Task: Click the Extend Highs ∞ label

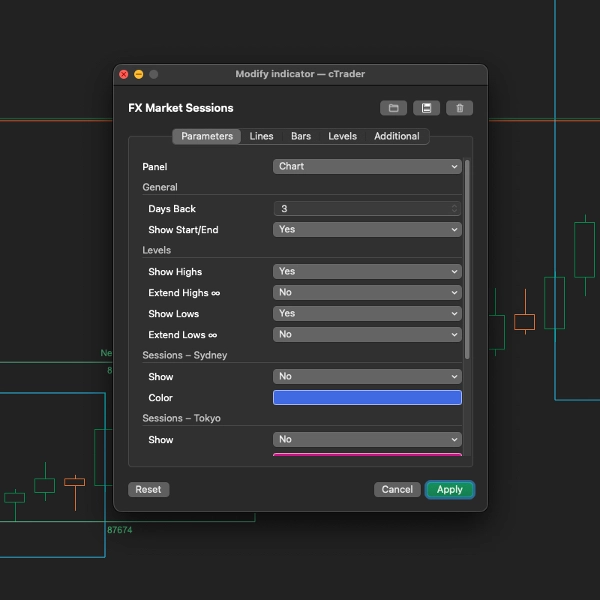Action: pyautogui.click(x=184, y=293)
